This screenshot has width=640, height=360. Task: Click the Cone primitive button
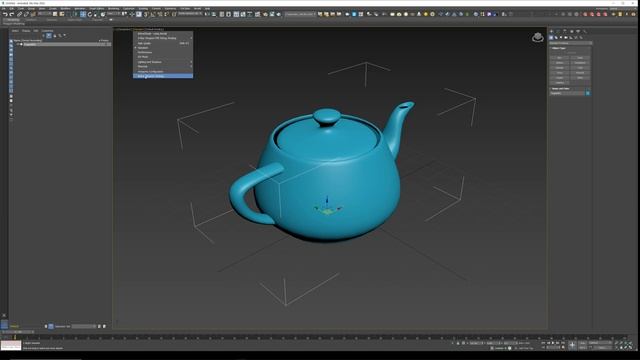point(580,58)
